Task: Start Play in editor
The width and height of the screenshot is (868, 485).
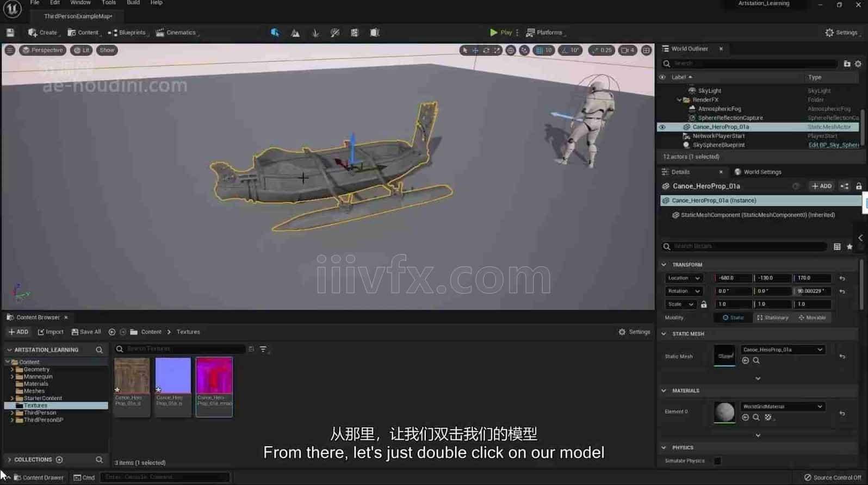Action: coord(500,33)
